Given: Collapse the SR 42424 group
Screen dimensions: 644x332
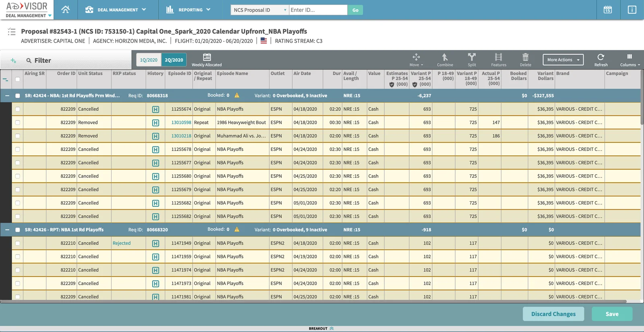Looking at the screenshot, I should [7, 96].
